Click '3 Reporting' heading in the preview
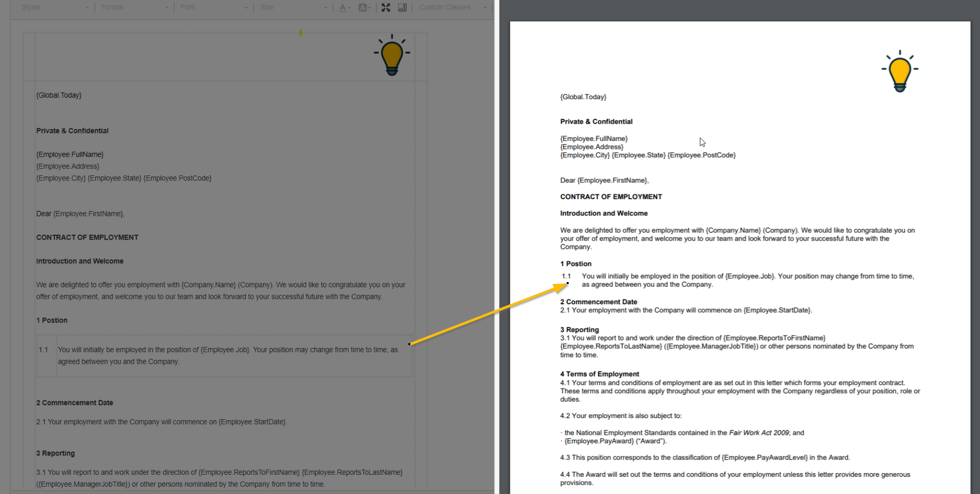Viewport: 980px width, 494px height. (x=580, y=330)
